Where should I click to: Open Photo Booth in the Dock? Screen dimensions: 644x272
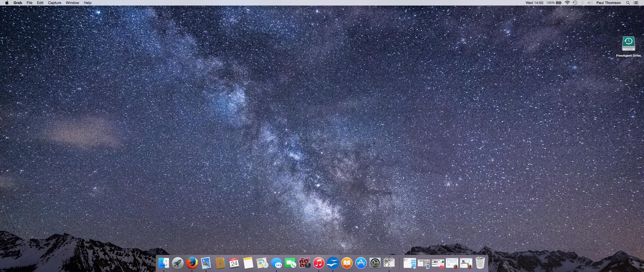[304, 263]
